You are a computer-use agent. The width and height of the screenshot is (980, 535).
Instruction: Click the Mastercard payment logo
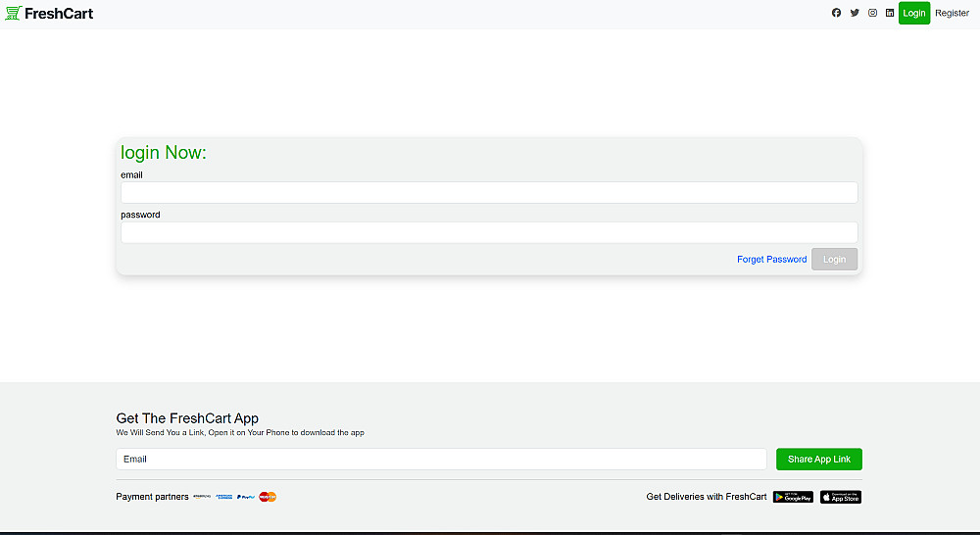click(x=268, y=497)
